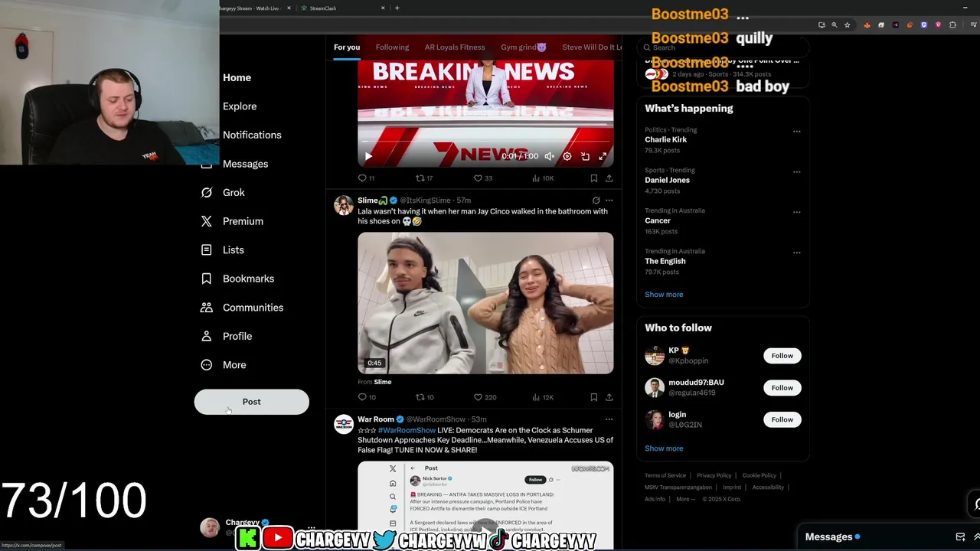Open the Terms of Service link
Viewport: 980px width, 551px height.
click(665, 475)
